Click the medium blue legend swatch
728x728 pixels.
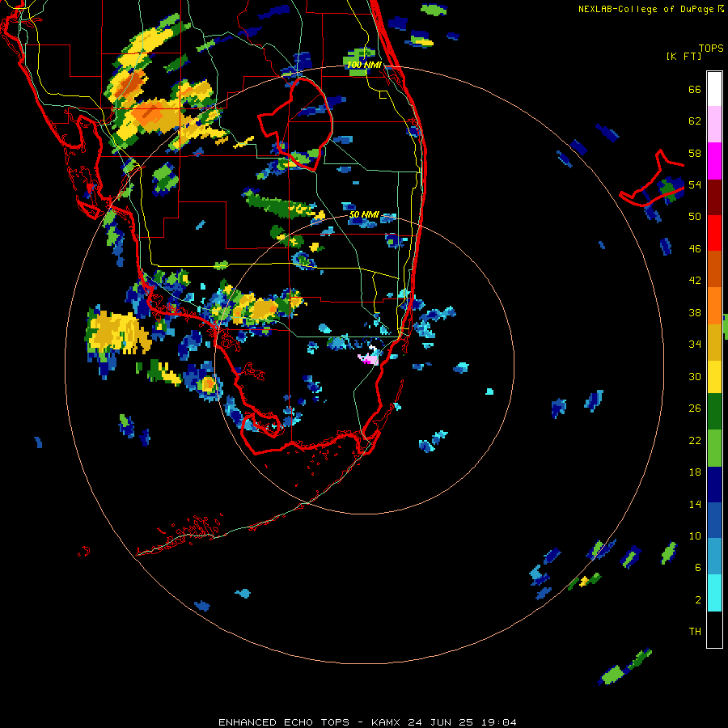714,520
